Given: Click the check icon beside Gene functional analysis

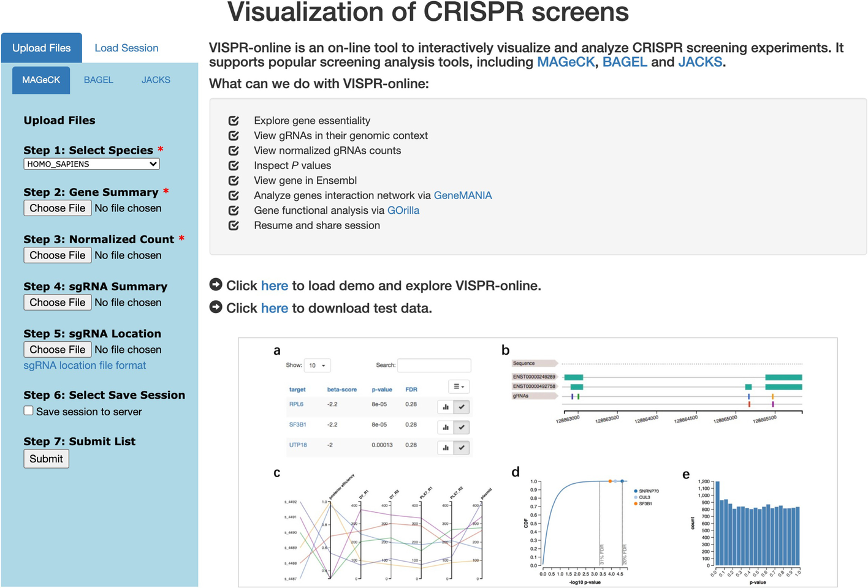Looking at the screenshot, I should point(234,211).
